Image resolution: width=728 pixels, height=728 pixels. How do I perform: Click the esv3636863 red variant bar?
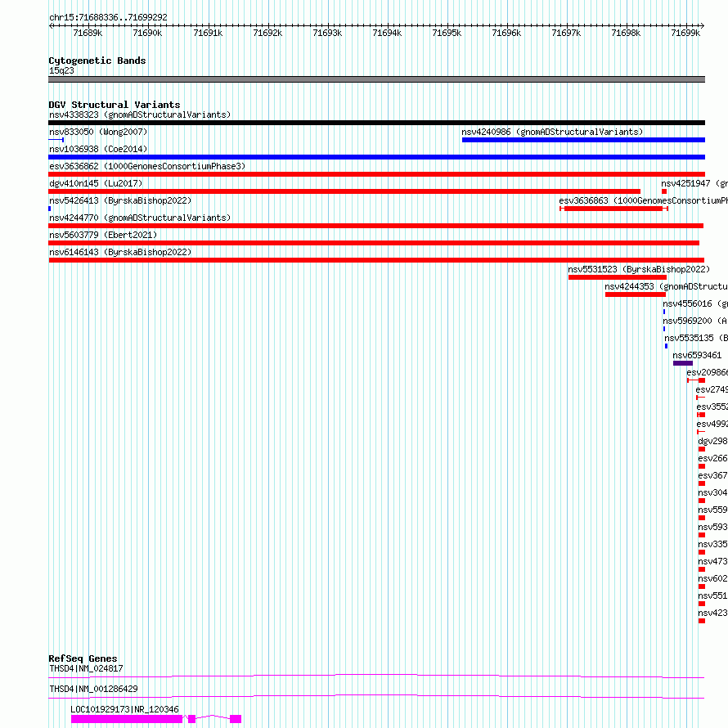(613, 209)
